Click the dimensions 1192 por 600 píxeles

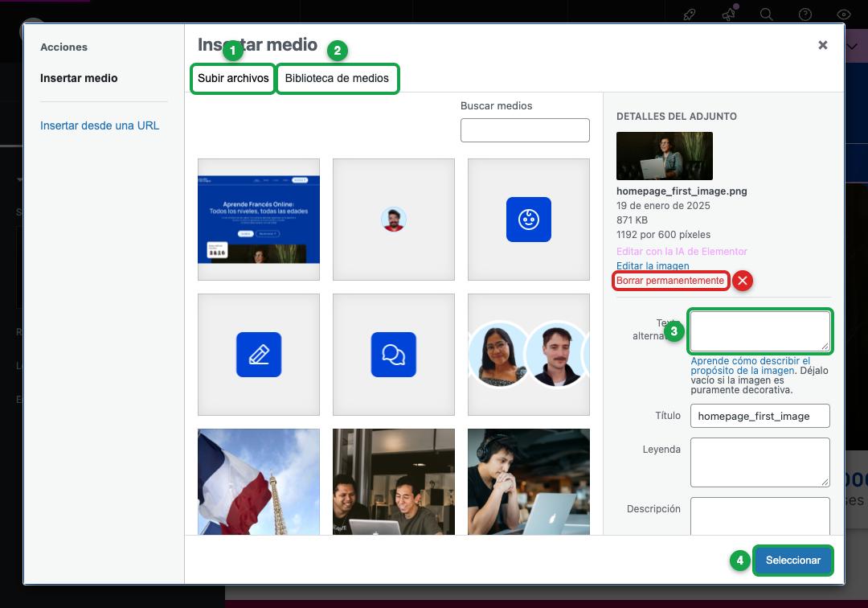coord(663,234)
